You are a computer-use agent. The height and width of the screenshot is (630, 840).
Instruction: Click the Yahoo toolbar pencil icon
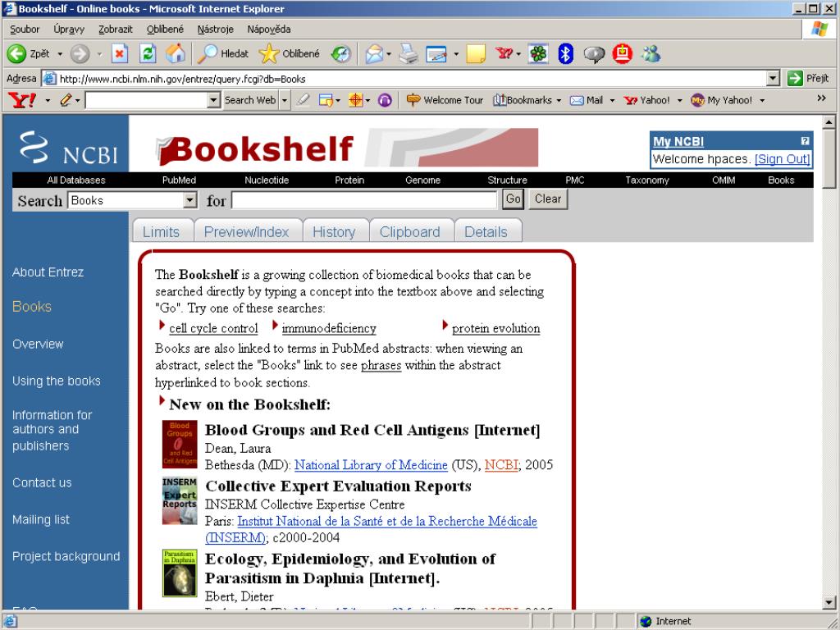click(66, 100)
